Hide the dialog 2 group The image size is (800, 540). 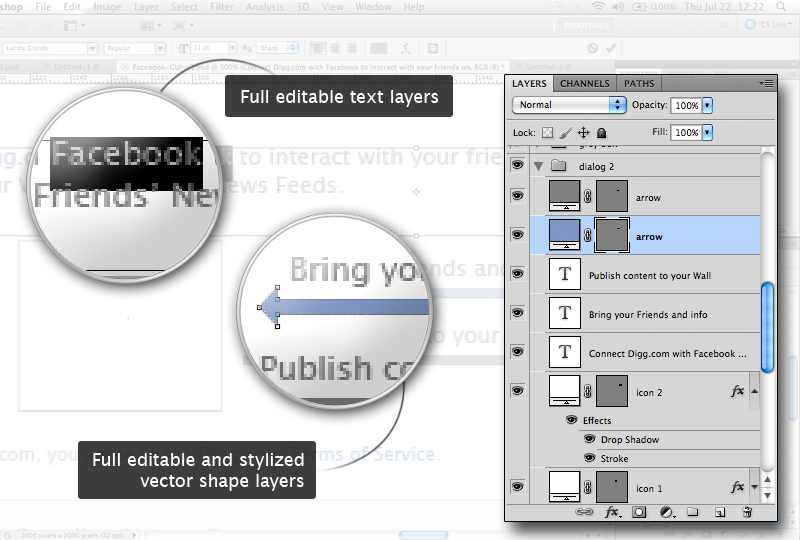[x=517, y=165]
